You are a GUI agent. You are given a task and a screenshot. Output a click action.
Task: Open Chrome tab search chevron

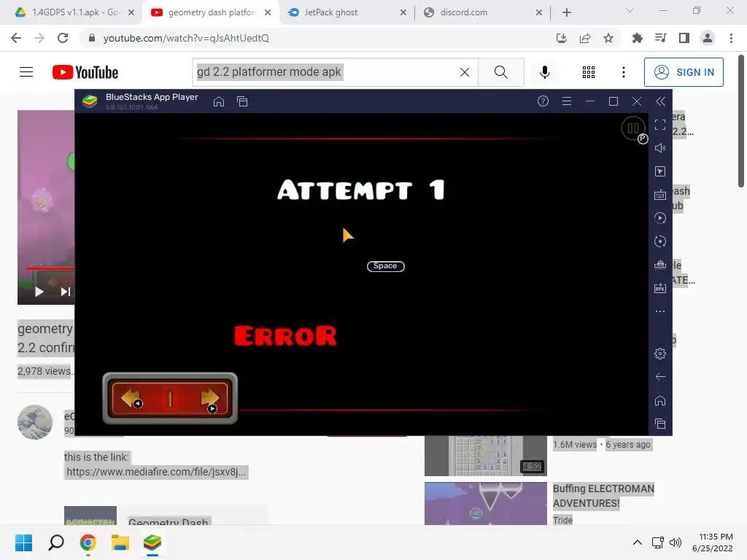630,10
